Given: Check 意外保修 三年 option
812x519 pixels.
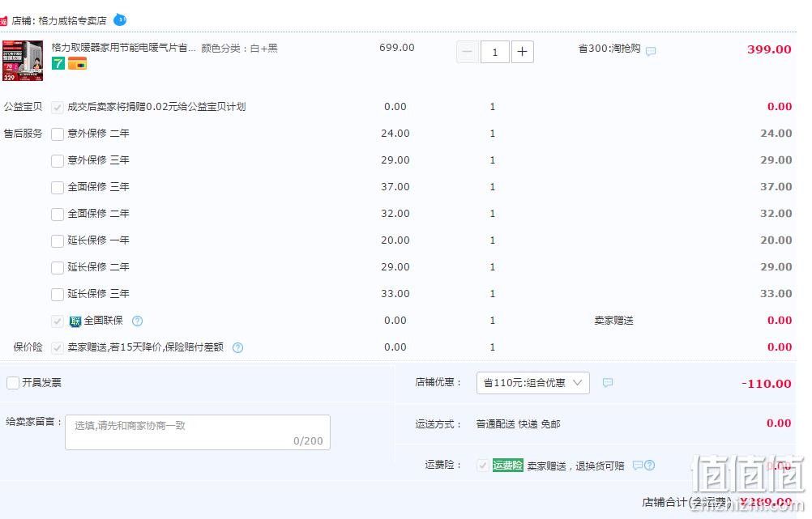Looking at the screenshot, I should tap(58, 161).
